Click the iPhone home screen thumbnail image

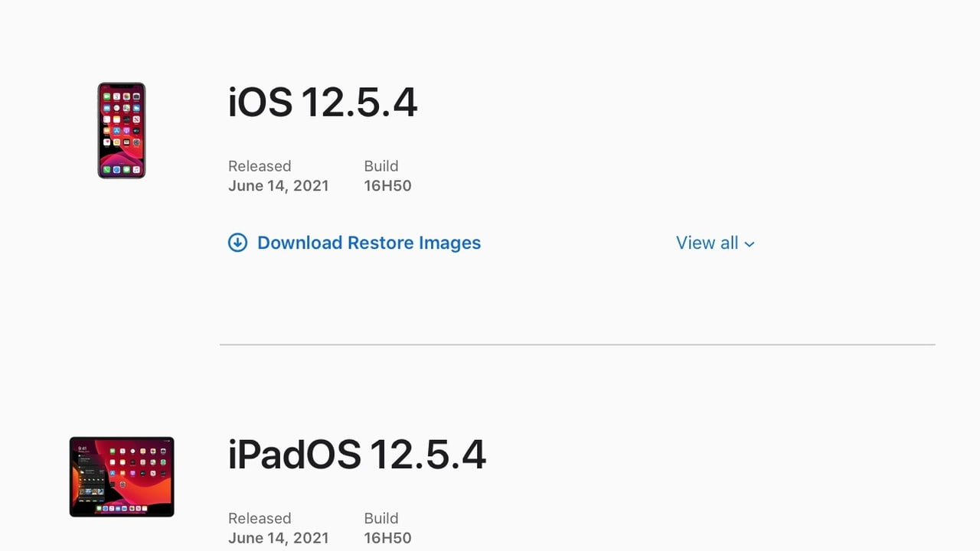click(121, 130)
